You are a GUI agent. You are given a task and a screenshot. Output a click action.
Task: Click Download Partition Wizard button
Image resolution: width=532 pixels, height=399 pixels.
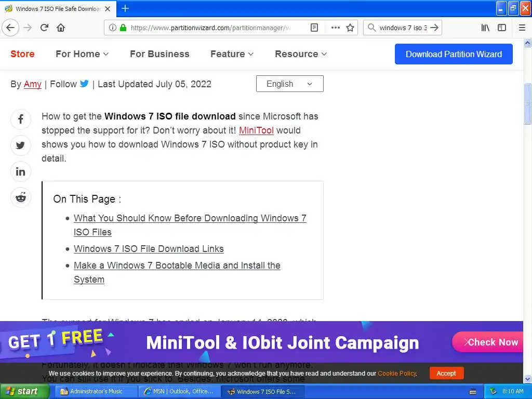pyautogui.click(x=454, y=54)
